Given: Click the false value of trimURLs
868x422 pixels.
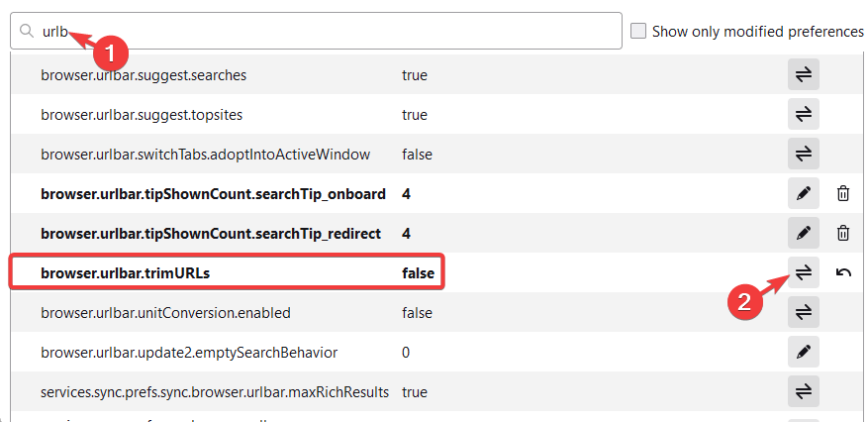Looking at the screenshot, I should (x=418, y=272).
